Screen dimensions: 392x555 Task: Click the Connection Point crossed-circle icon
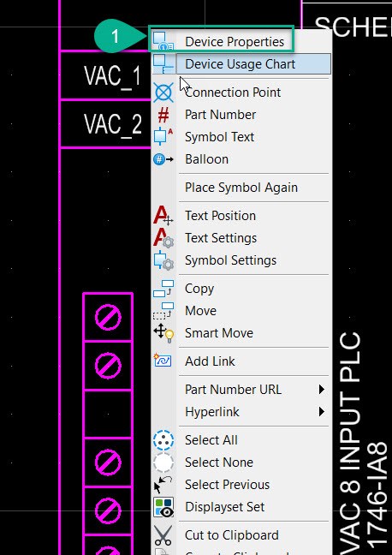click(163, 92)
